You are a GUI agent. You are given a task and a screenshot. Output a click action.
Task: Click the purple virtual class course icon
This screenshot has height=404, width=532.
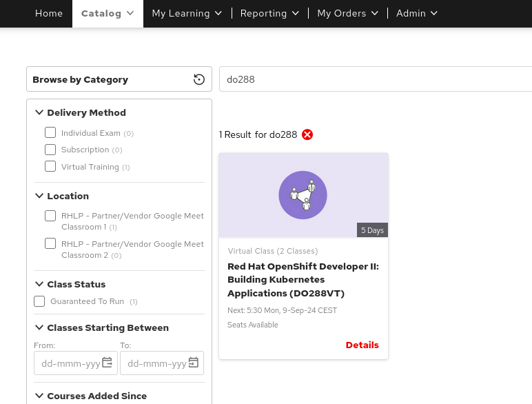pyautogui.click(x=303, y=195)
